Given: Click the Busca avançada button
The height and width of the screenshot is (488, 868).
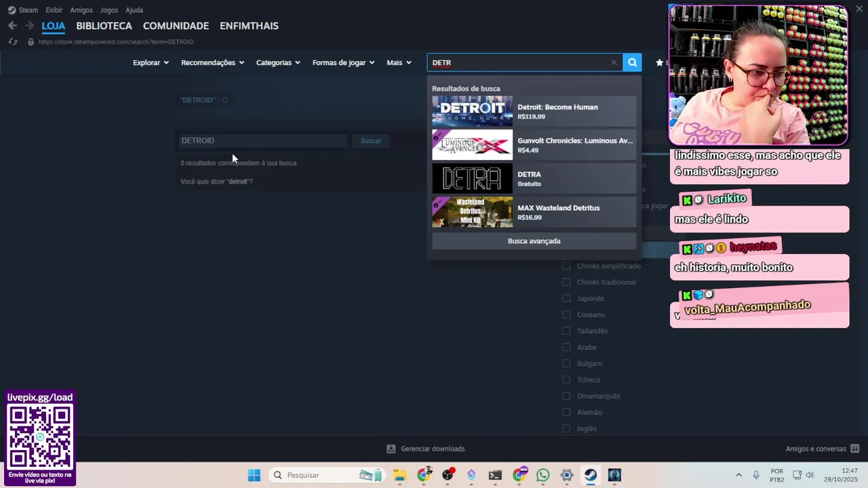Looking at the screenshot, I should (x=534, y=241).
